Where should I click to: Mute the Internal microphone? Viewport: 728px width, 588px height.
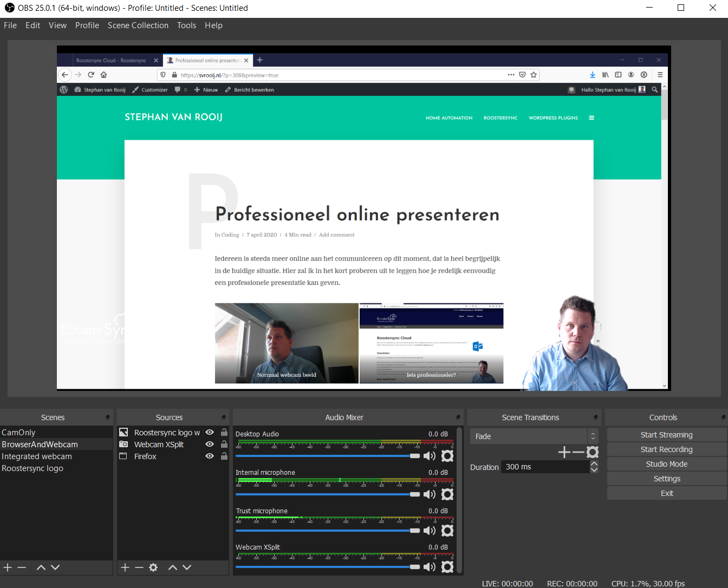pos(429,494)
